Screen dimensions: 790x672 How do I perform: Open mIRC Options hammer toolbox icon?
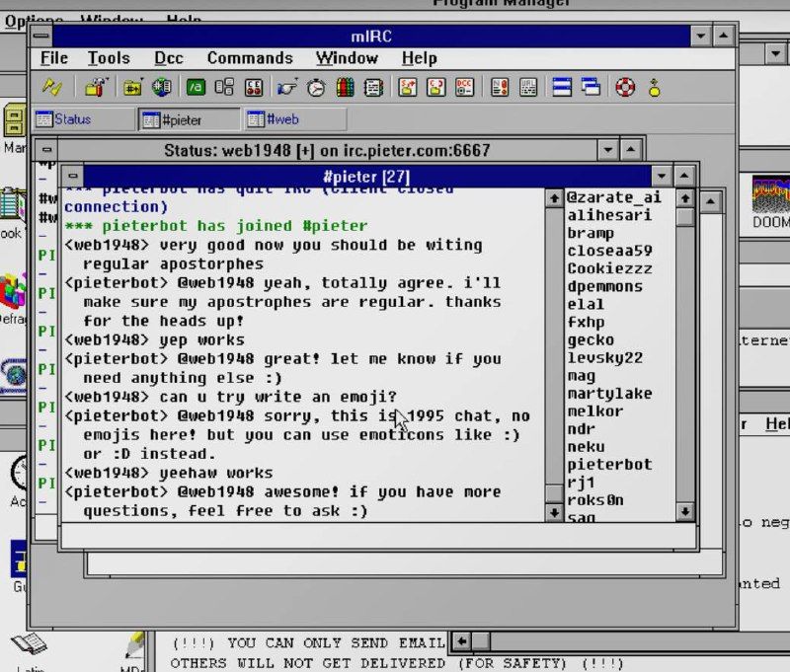[x=96, y=88]
